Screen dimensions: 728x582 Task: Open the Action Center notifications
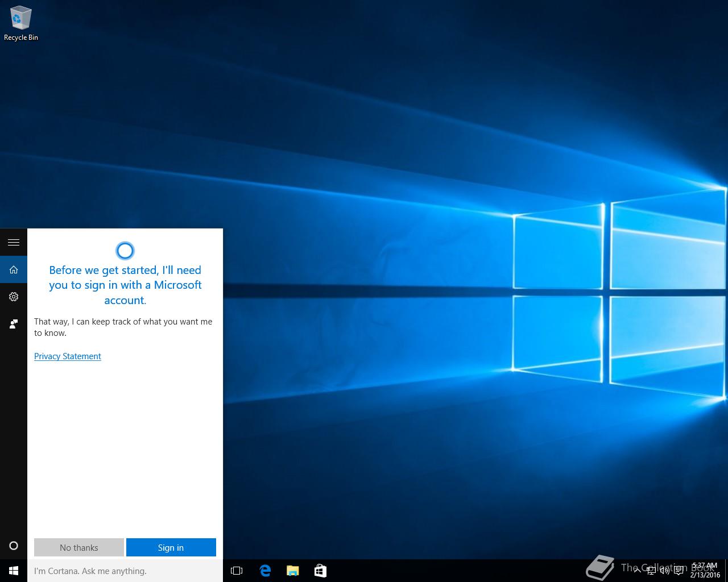pyautogui.click(x=679, y=571)
